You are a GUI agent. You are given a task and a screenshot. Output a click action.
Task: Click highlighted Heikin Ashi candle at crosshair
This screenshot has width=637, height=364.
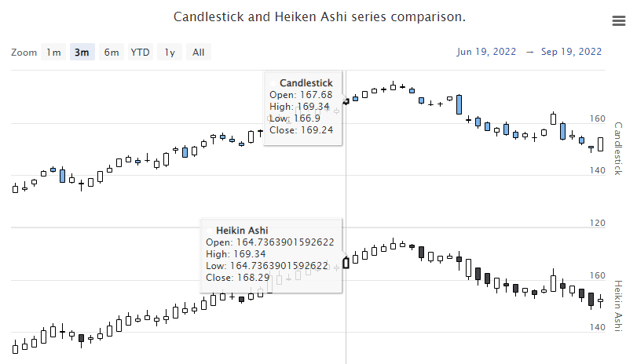coord(346,263)
